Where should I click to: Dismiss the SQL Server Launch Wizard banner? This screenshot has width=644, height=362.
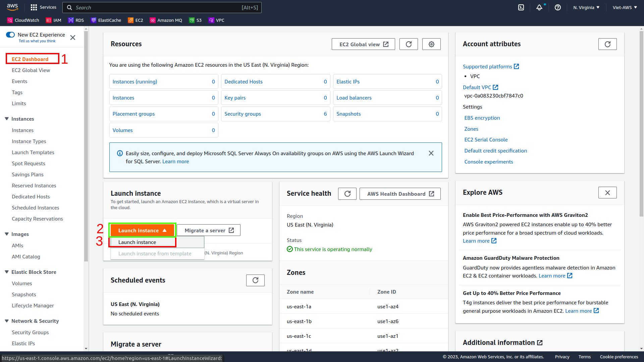(431, 153)
